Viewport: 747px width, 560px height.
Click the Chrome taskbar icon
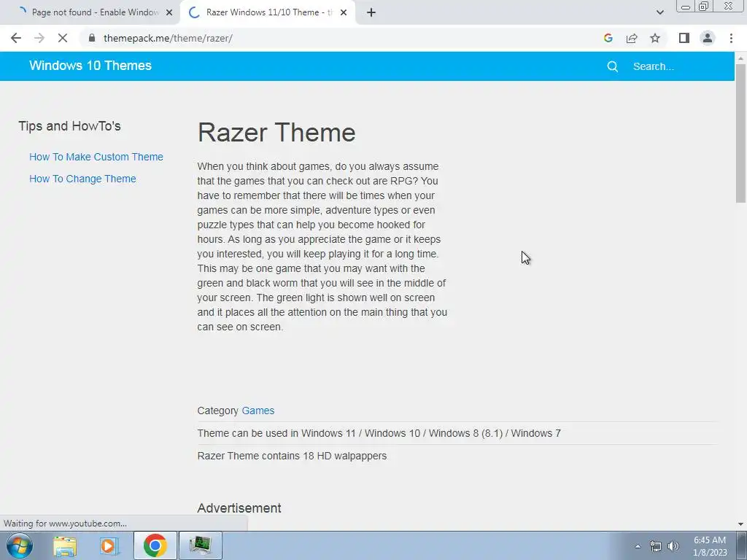(x=155, y=545)
